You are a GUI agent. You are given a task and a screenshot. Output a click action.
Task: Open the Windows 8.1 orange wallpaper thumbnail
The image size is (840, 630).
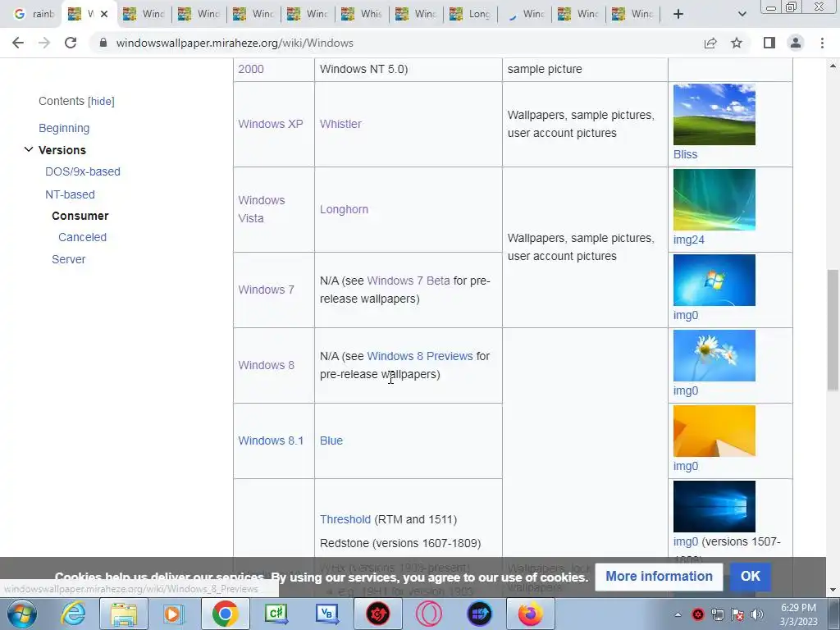pos(714,431)
